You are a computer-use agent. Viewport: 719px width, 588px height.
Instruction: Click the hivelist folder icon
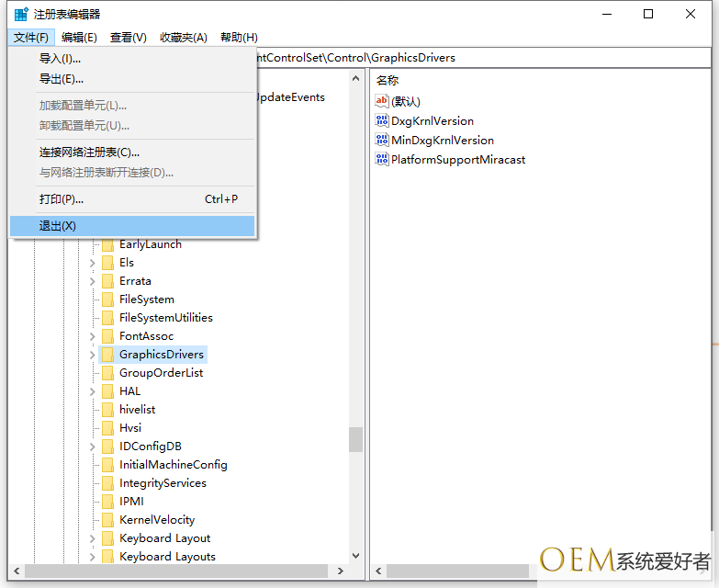tap(107, 410)
